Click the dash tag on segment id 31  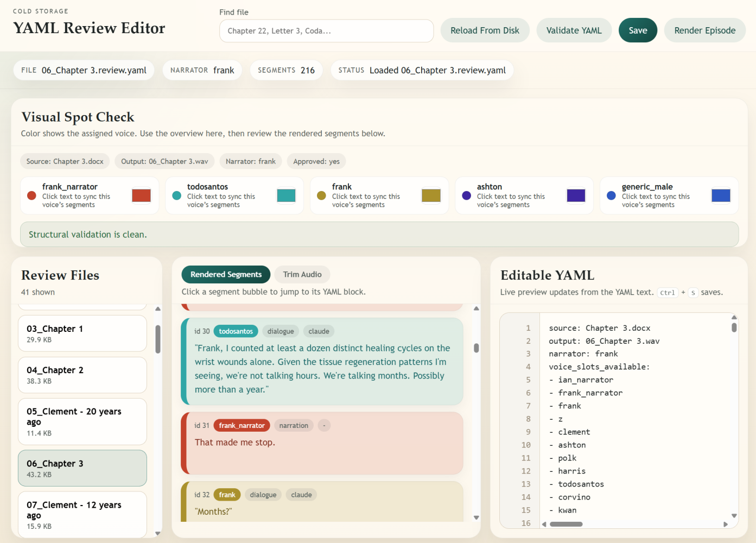pos(324,426)
